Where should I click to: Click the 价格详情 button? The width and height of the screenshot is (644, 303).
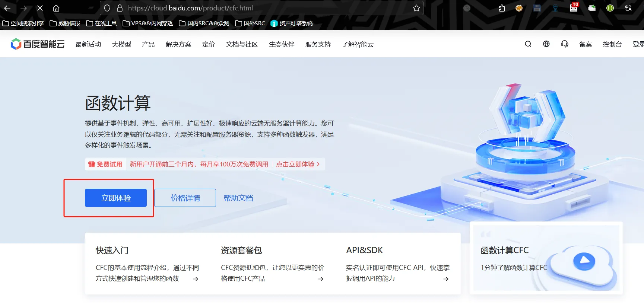coord(185,198)
